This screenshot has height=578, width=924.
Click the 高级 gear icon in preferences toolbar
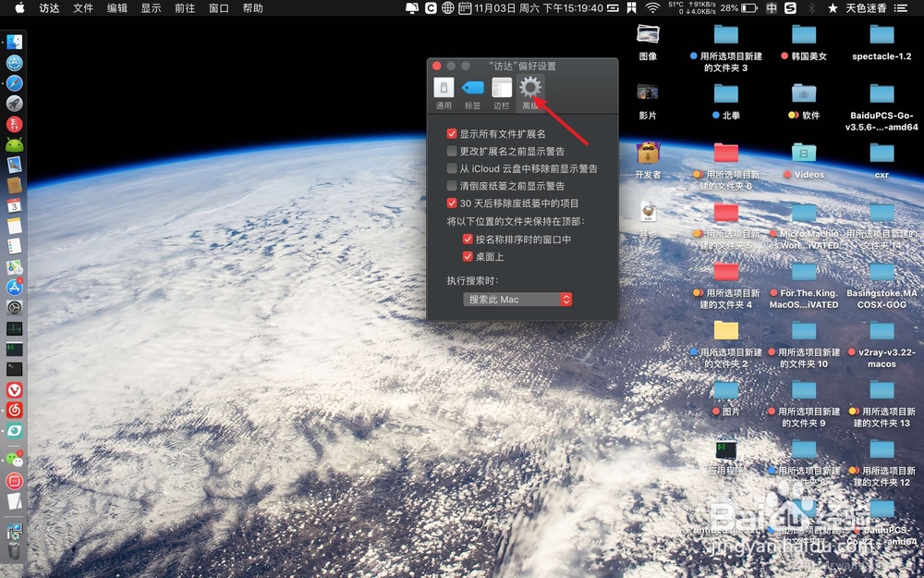tap(529, 88)
